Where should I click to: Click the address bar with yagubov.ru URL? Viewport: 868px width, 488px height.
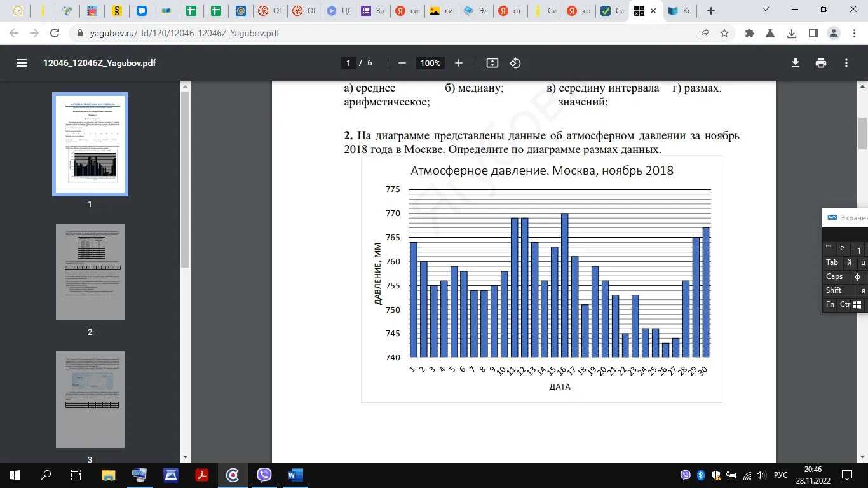click(381, 33)
